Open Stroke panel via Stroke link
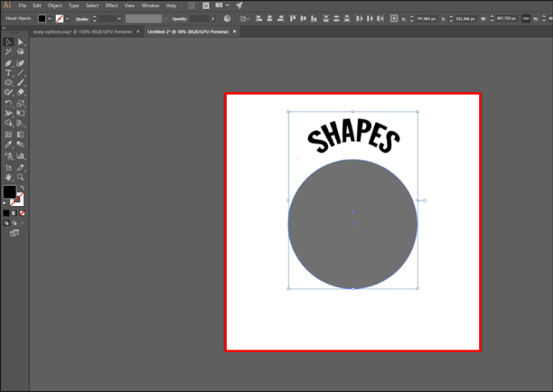Viewport: 553px width, 392px height. (x=82, y=18)
